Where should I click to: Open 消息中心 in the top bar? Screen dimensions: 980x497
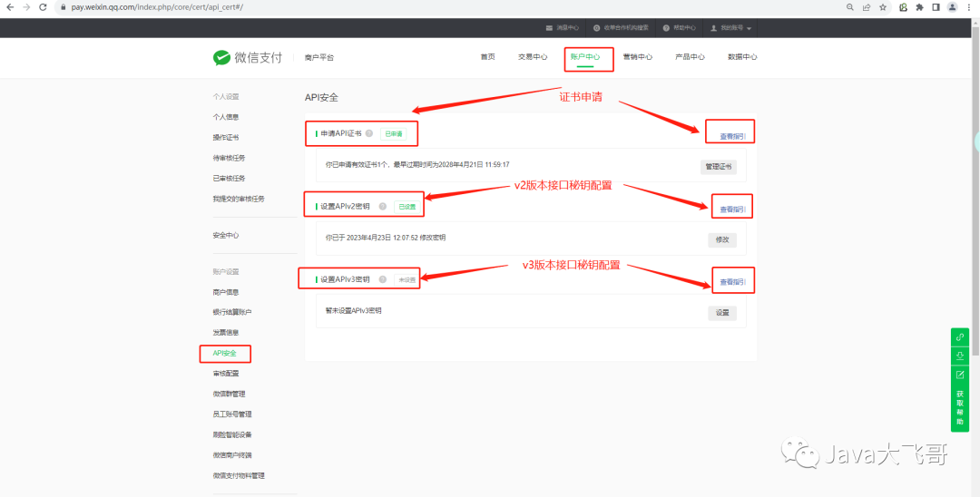567,28
